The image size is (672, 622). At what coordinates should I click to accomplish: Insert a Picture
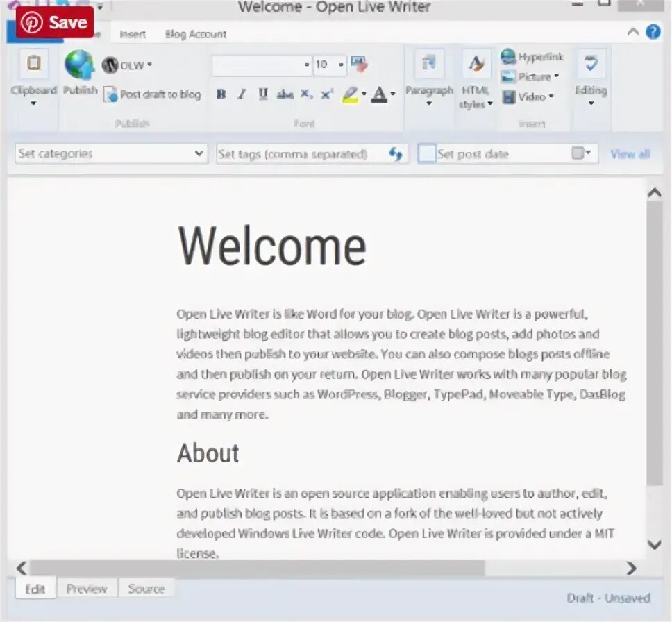coord(529,77)
